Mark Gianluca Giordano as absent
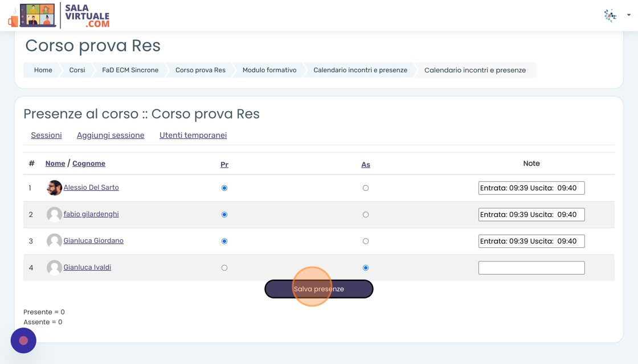This screenshot has height=364, width=638. 366,241
